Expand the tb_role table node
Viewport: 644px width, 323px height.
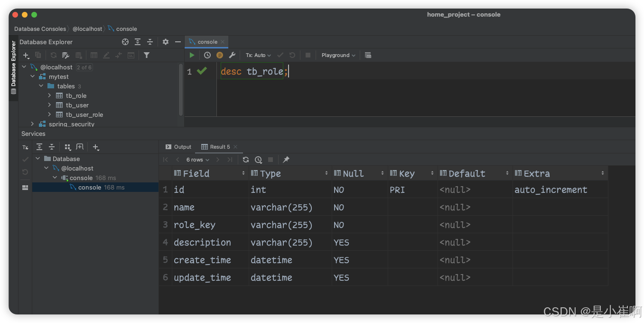click(x=49, y=95)
